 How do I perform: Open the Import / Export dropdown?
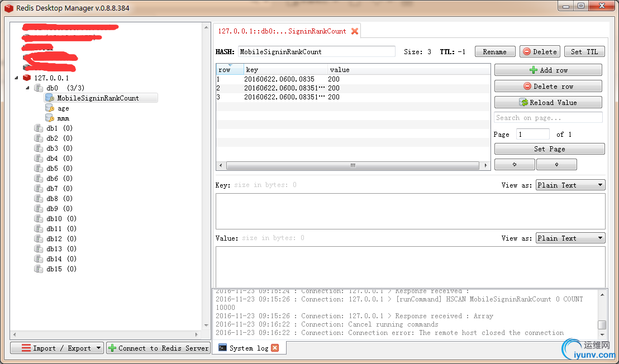tap(57, 348)
